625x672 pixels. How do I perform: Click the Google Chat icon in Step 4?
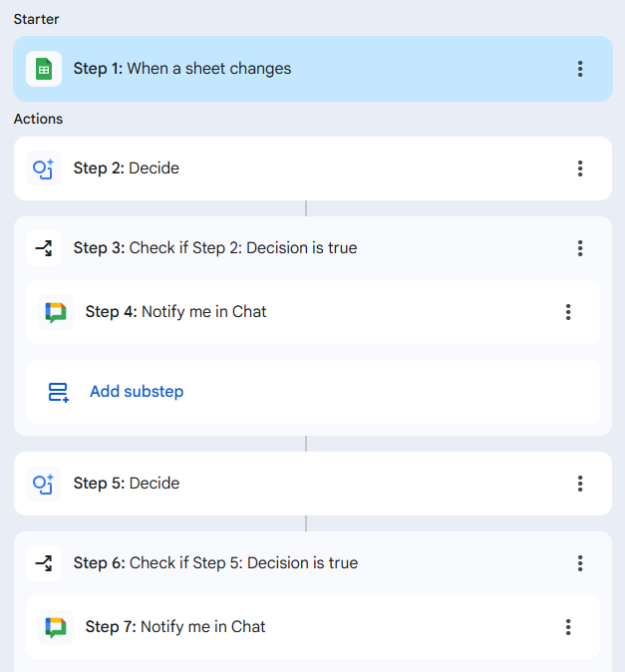coord(56,312)
